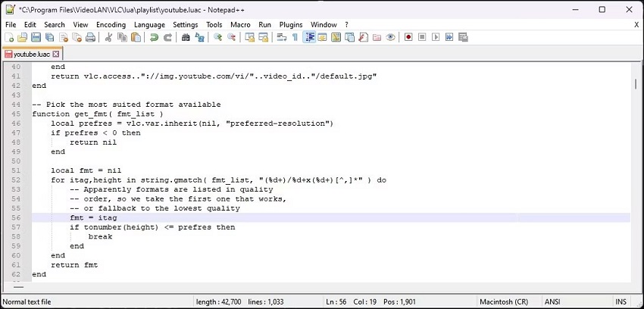Click the Close document toolbar icon
The width and height of the screenshot is (644, 309).
[64, 37]
